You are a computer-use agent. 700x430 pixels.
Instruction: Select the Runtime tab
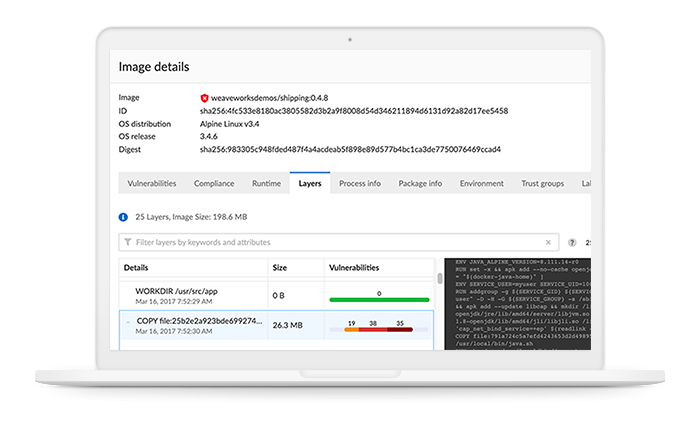(x=266, y=184)
